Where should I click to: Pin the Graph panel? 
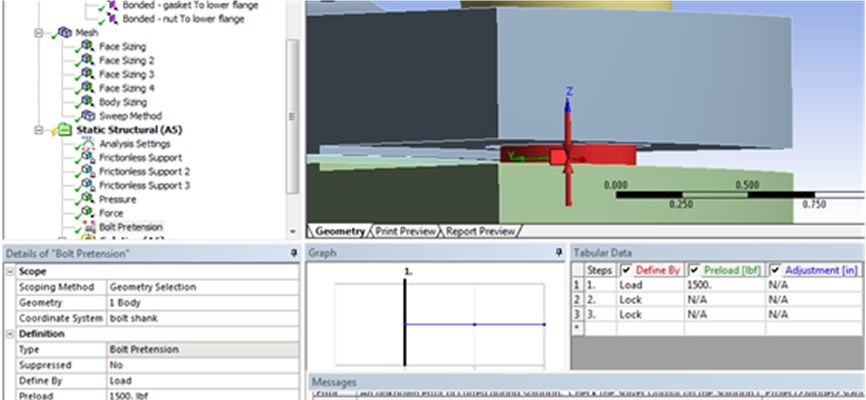click(558, 253)
